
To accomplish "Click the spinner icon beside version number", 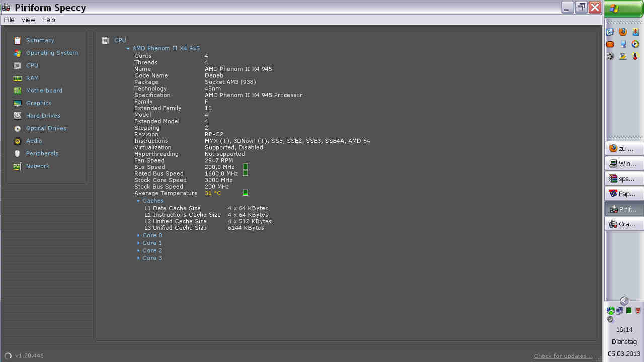I will point(8,355).
